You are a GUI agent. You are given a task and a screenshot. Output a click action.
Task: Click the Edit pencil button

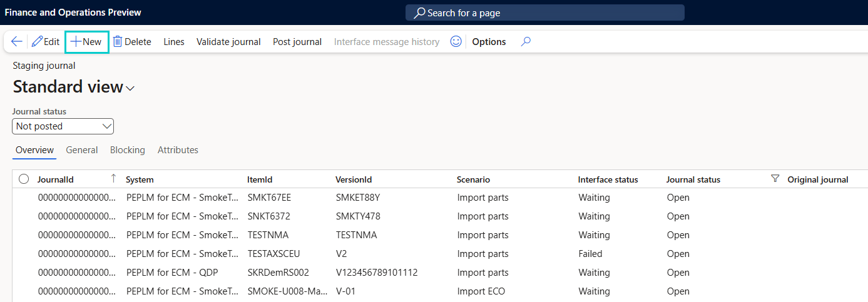click(46, 42)
